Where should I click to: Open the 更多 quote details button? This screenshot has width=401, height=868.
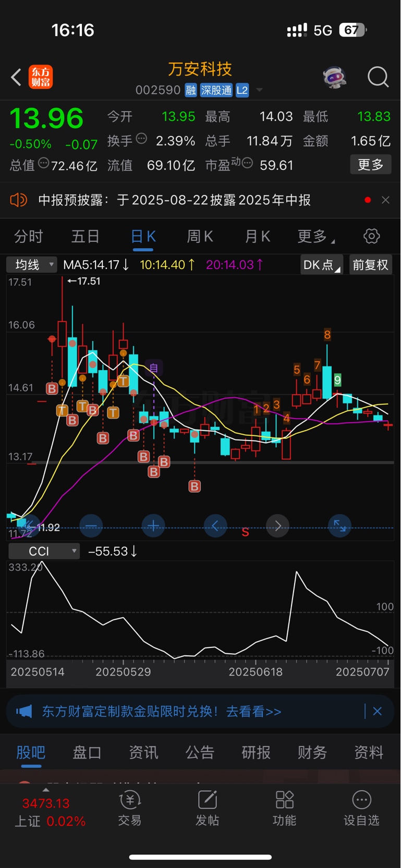coord(370,165)
